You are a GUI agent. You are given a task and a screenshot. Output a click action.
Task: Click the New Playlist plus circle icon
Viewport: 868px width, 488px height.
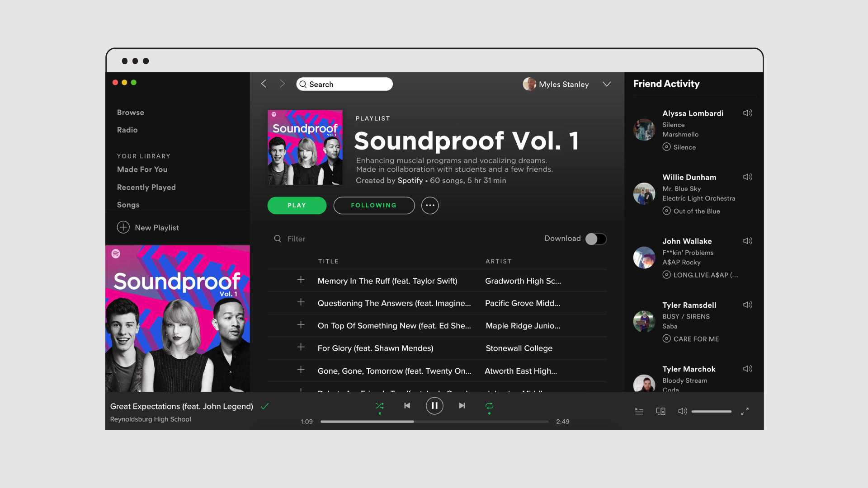point(123,227)
